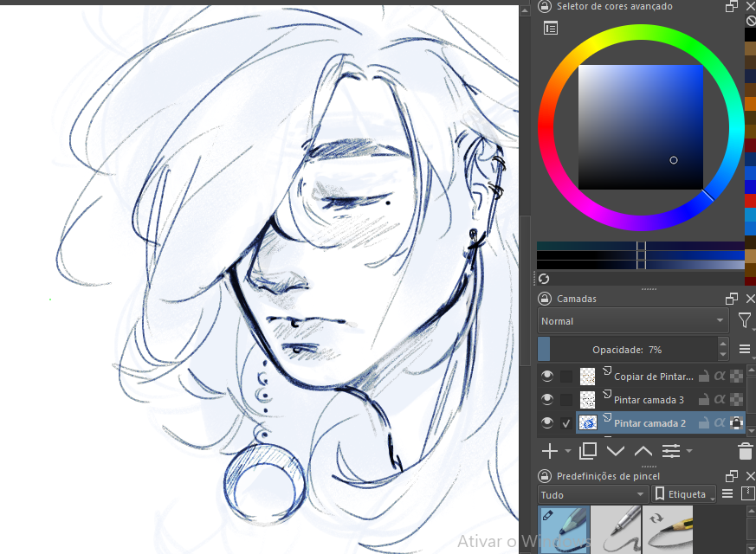Screen dimensions: 756x554
Task: Decrease the layer opacity with down arrow
Action: (722, 355)
